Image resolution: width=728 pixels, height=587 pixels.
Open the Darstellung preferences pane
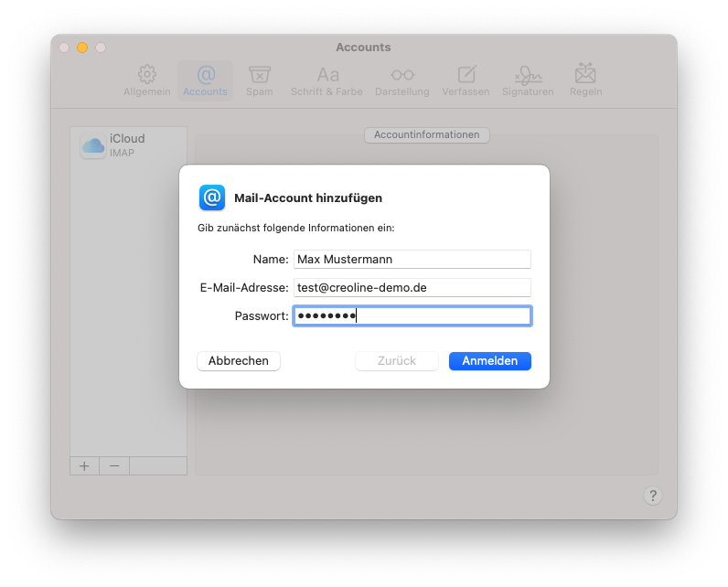click(x=402, y=80)
